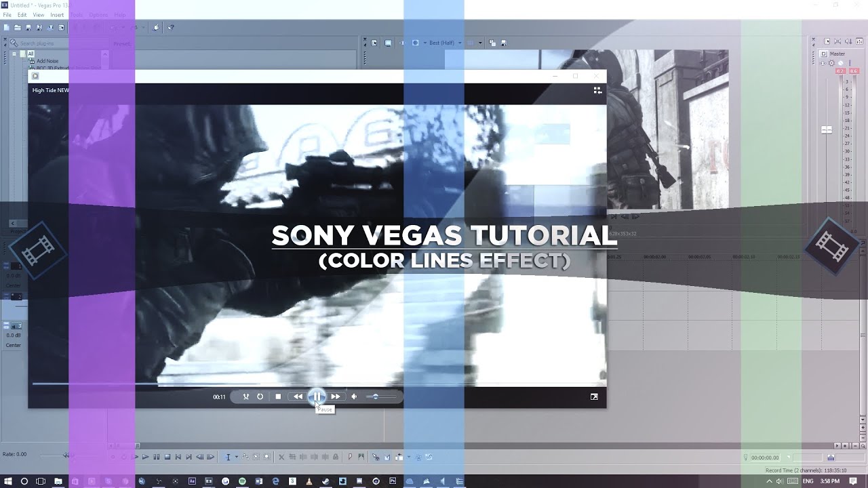Screen dimensions: 868x488
Task: Collapse the All plug-ins tree node
Action: click(x=14, y=54)
